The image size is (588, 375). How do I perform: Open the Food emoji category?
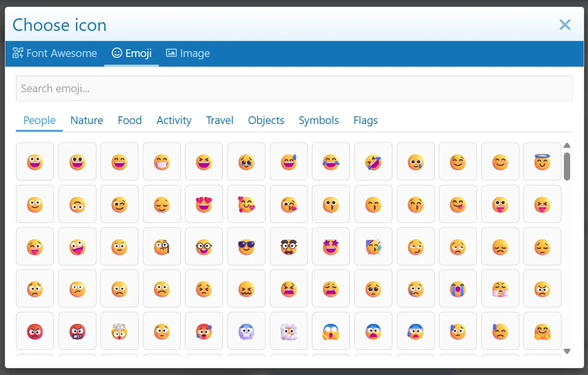(x=130, y=120)
